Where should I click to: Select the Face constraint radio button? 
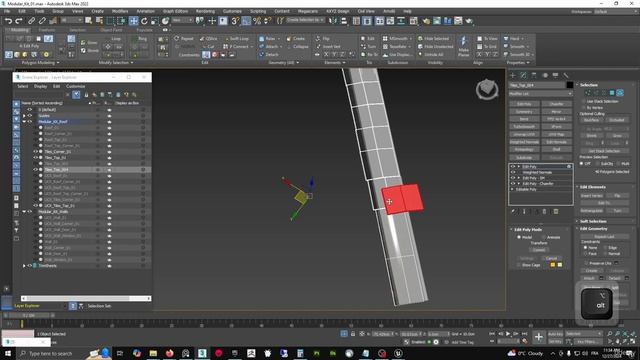coord(585,253)
